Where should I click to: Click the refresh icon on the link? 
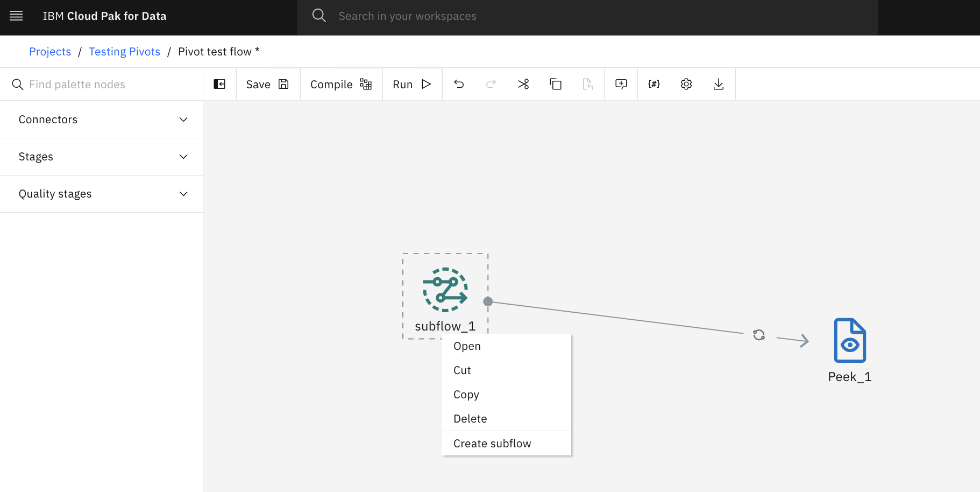(x=759, y=335)
